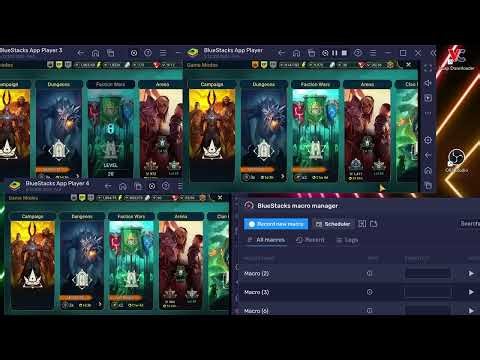This screenshot has height=360, width=480.
Task: Select Campaign card in BlueStacks App Player
Action: (212, 131)
